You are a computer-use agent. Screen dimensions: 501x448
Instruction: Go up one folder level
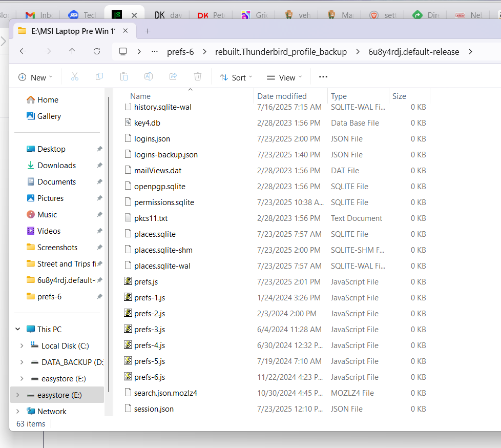click(72, 51)
